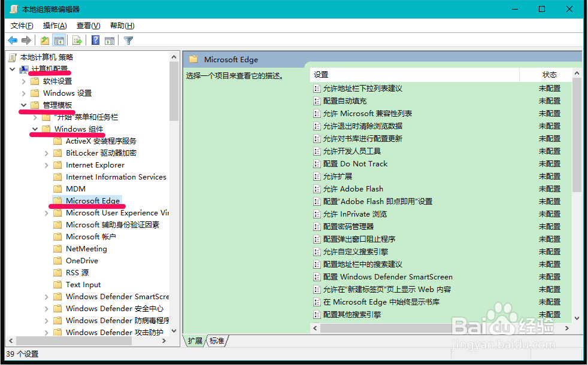Click the right arrow of settings horizontal scrollbar
588x365 pixels.
(x=566, y=328)
